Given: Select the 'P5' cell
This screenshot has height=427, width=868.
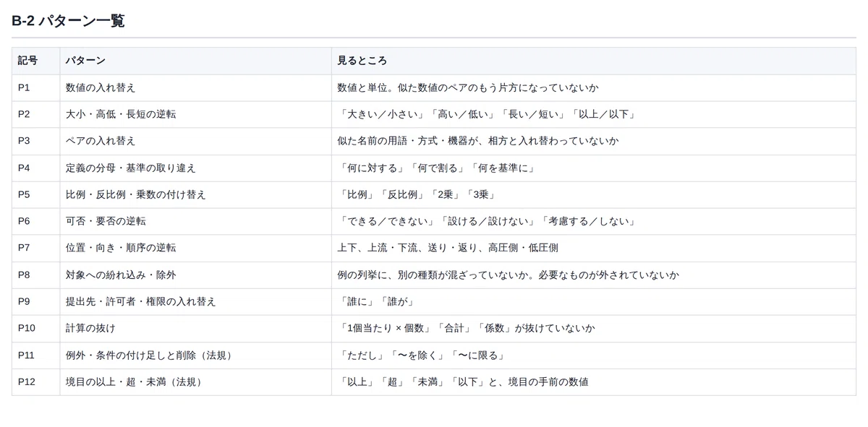Looking at the screenshot, I should [35, 194].
